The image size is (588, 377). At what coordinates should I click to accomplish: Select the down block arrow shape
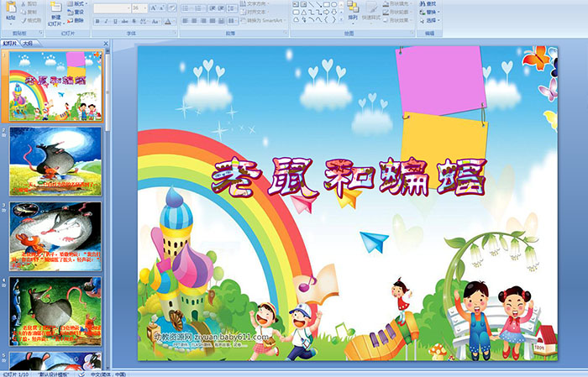pyautogui.click(x=333, y=13)
